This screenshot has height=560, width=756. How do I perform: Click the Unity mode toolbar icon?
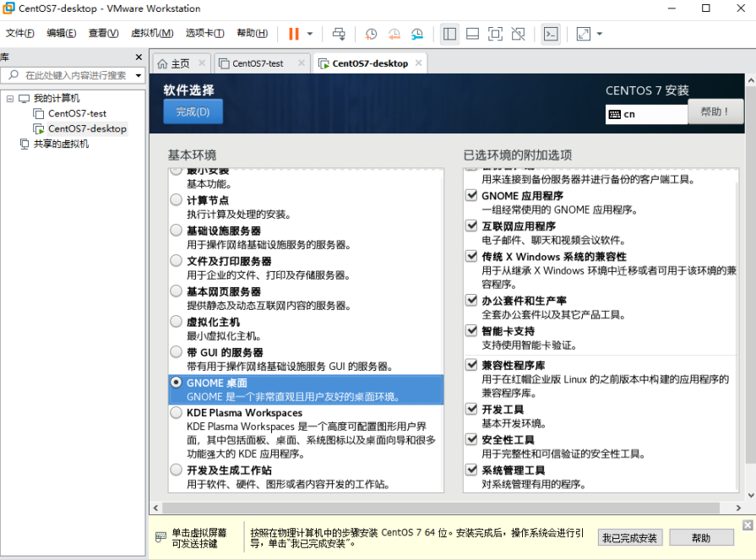pyautogui.click(x=519, y=34)
